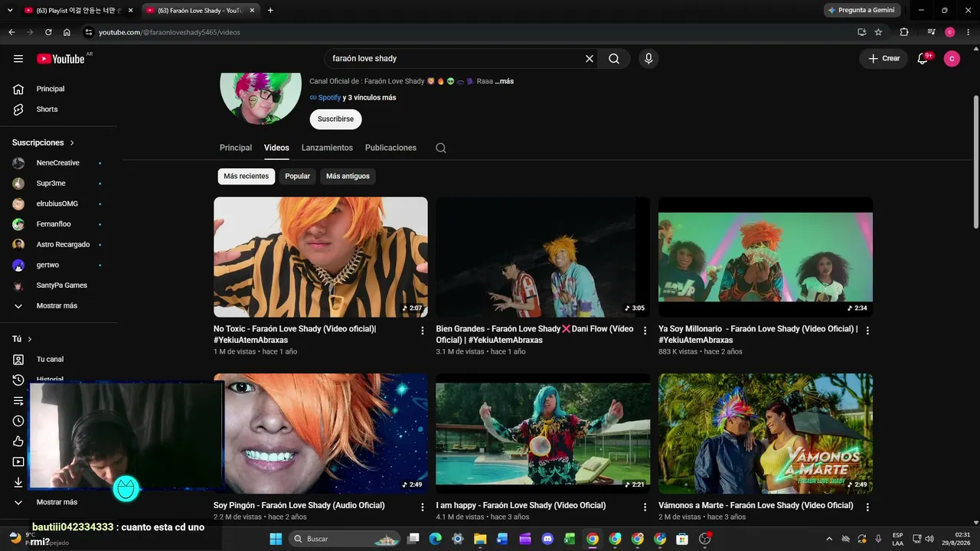The image size is (980, 551).
Task: Click Pregunta a Gemini button
Action: coord(861,11)
